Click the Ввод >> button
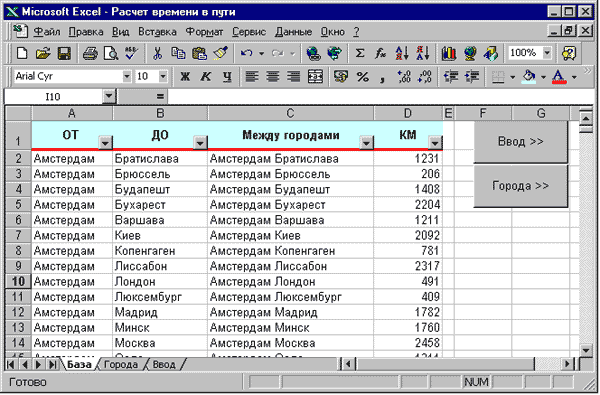Viewport: 600px width, 395px height. click(521, 142)
